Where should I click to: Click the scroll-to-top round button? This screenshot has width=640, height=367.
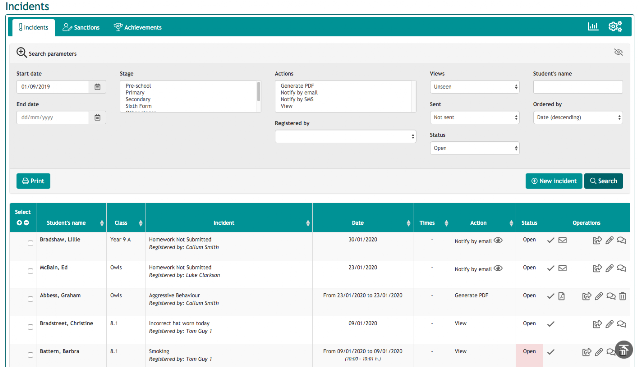click(x=624, y=350)
